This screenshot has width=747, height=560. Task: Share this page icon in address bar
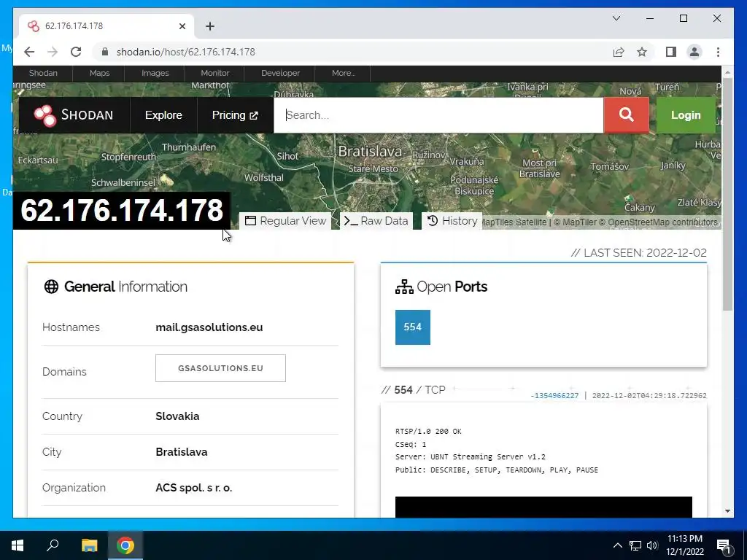pos(619,52)
